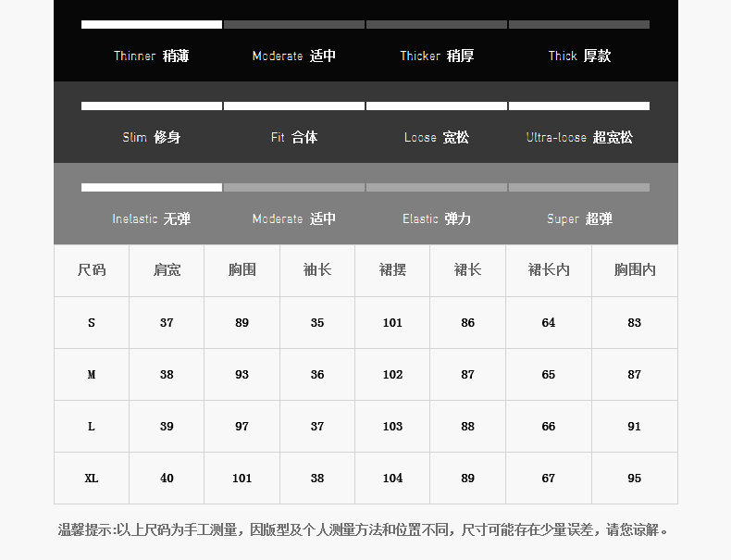Click the 肩宽 column header
Image resolution: width=731 pixels, height=560 pixels.
[x=167, y=270]
